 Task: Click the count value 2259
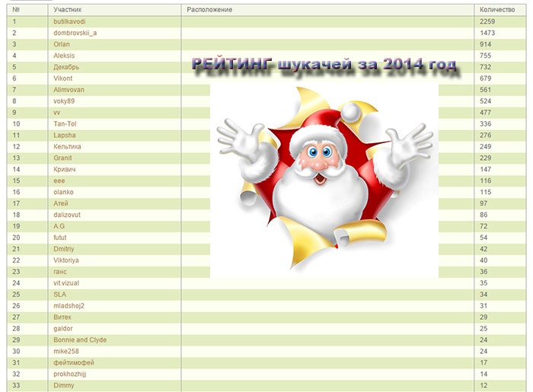point(487,21)
